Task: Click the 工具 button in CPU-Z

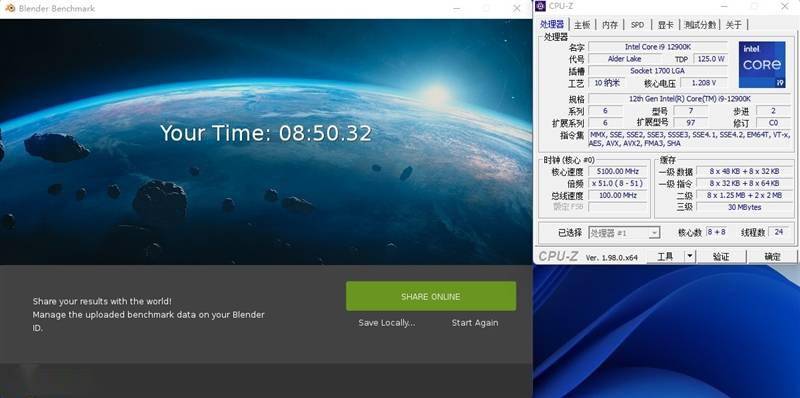Action: [x=665, y=257]
